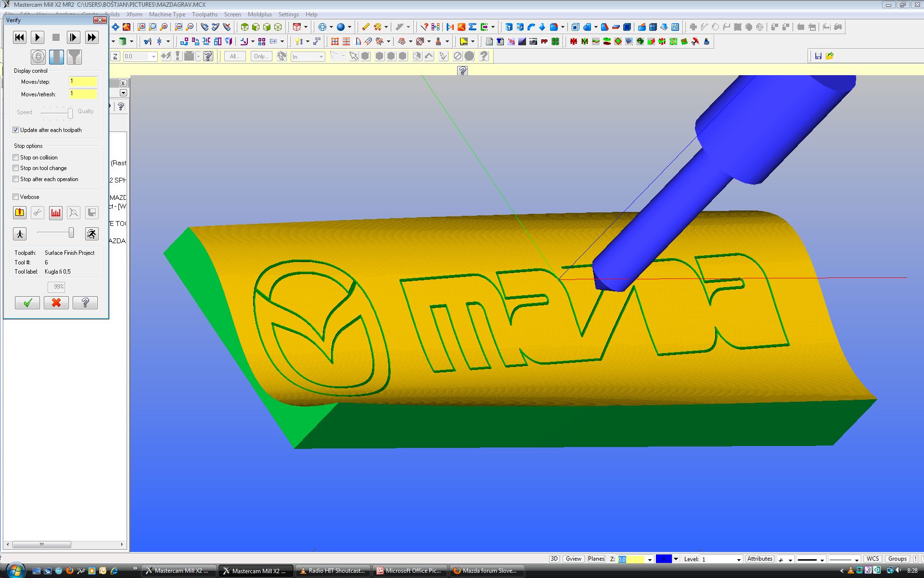Restart verification with the rewind button
This screenshot has width=924, height=578.
tap(20, 37)
